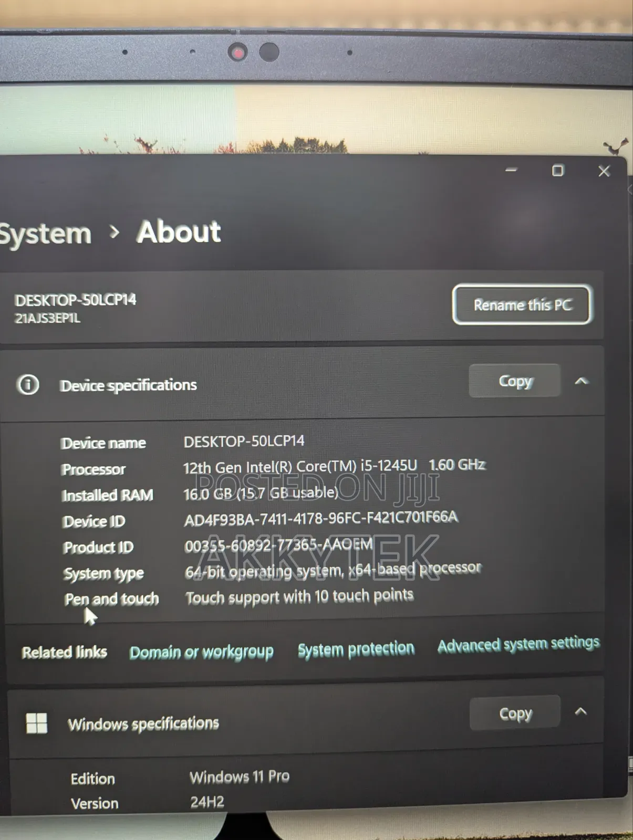The image size is (633, 840).
Task: Click the Windows specifications heading
Action: [143, 724]
